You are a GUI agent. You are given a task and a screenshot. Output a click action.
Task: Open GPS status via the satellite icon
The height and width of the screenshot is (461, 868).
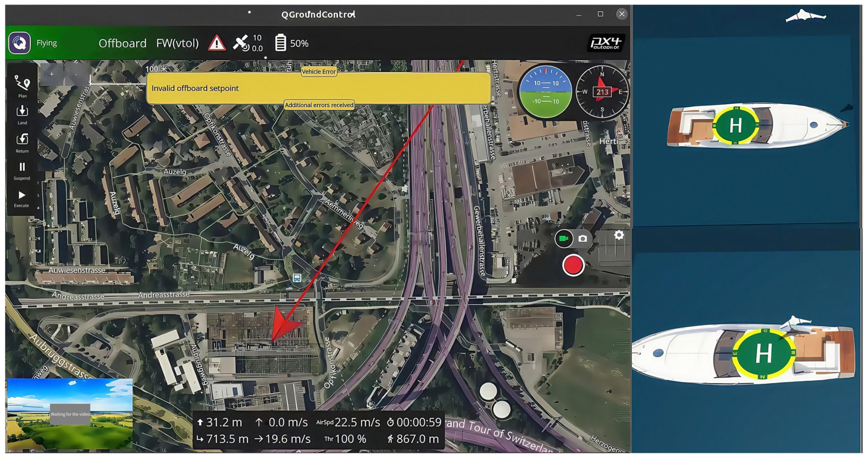point(245,43)
